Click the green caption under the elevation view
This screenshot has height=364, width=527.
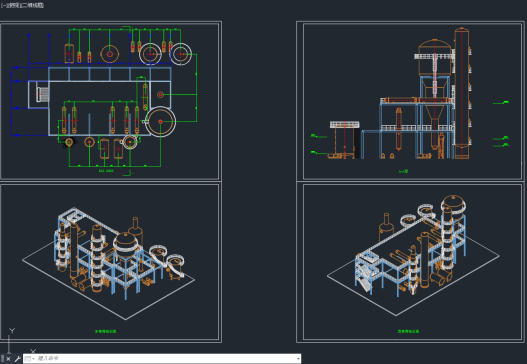tap(403, 171)
